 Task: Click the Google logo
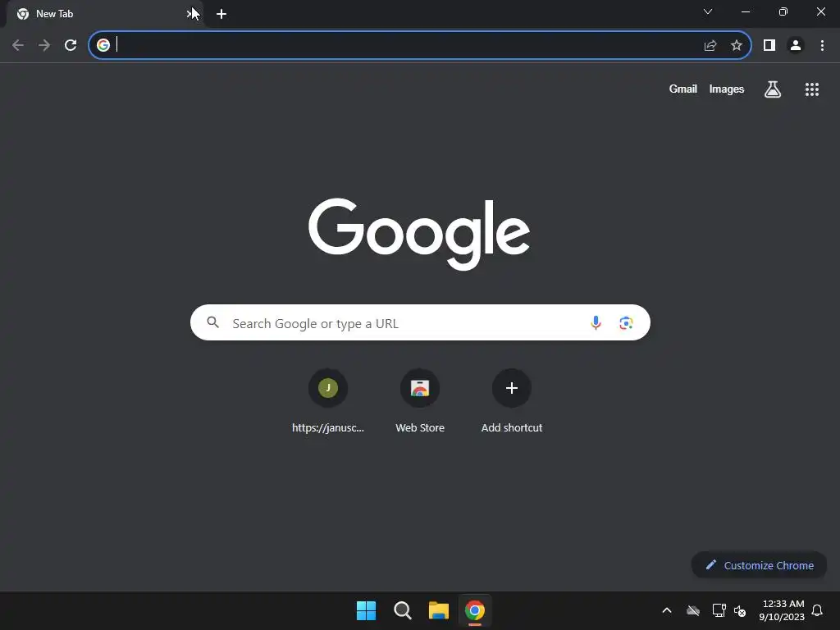pyautogui.click(x=419, y=234)
